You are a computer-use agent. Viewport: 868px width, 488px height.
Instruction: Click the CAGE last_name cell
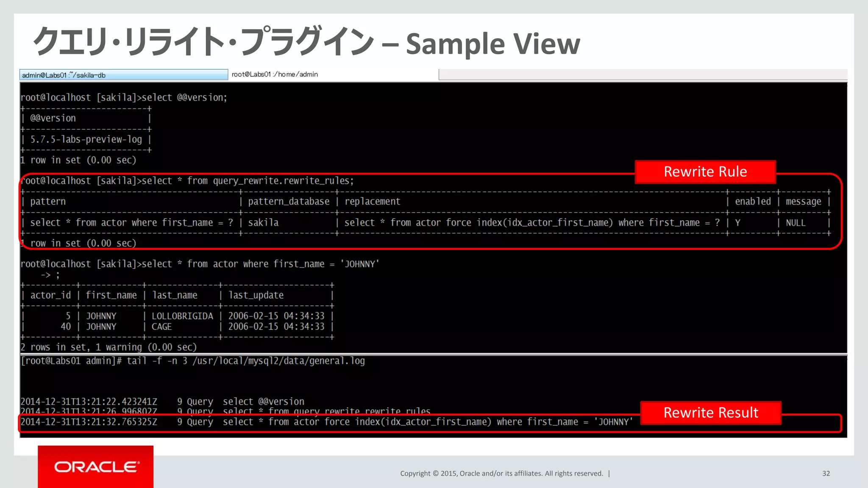point(161,327)
